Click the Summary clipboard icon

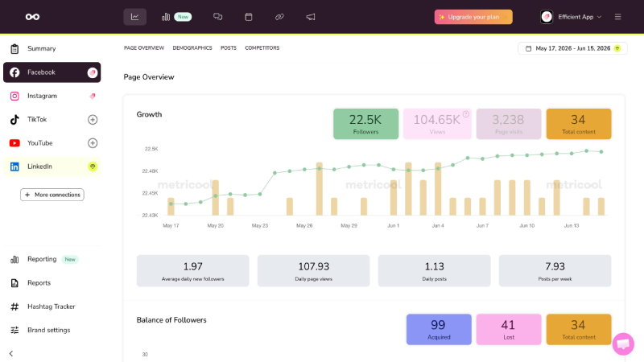tap(14, 49)
